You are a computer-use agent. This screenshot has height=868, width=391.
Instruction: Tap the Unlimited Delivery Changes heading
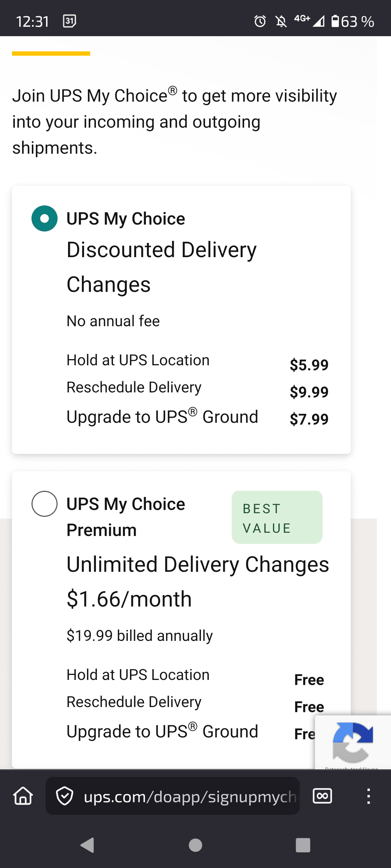tap(198, 564)
